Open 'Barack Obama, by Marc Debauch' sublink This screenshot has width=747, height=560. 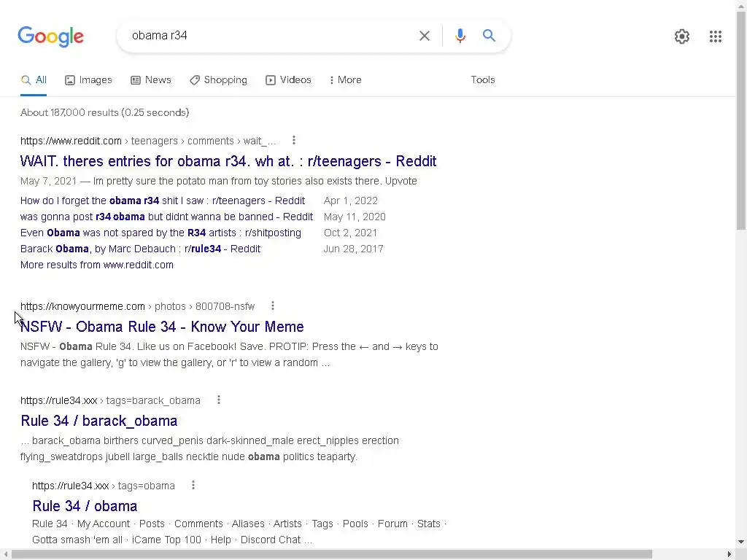click(x=140, y=249)
